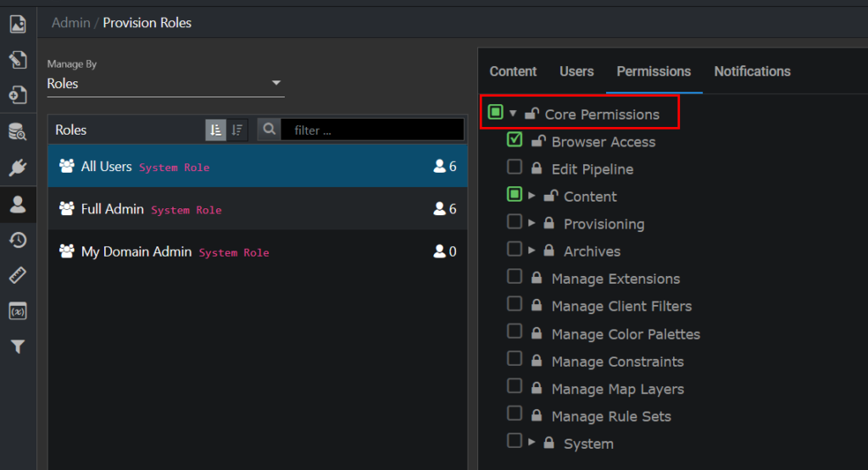868x470 pixels.
Task: Open the Manage By Roles dropdown
Action: click(165, 84)
